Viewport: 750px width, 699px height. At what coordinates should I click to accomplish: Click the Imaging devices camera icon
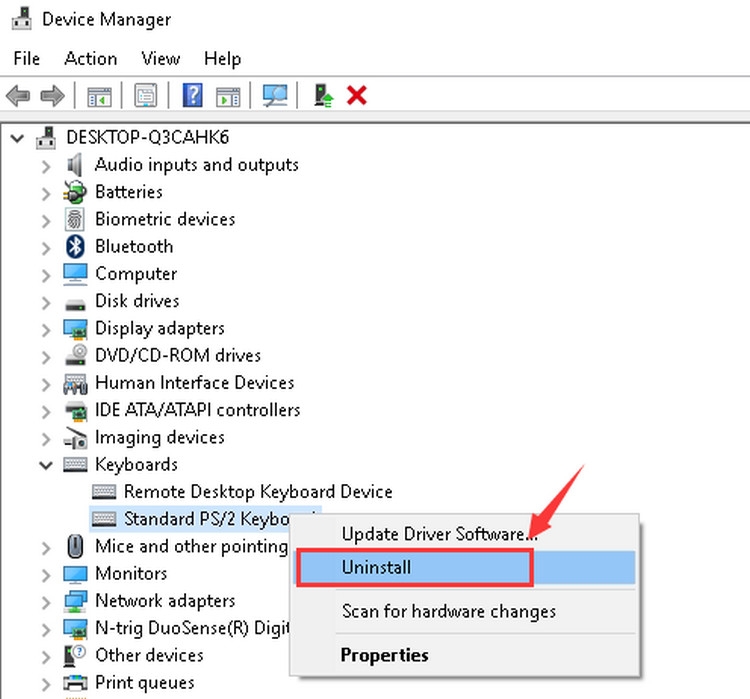click(x=76, y=438)
